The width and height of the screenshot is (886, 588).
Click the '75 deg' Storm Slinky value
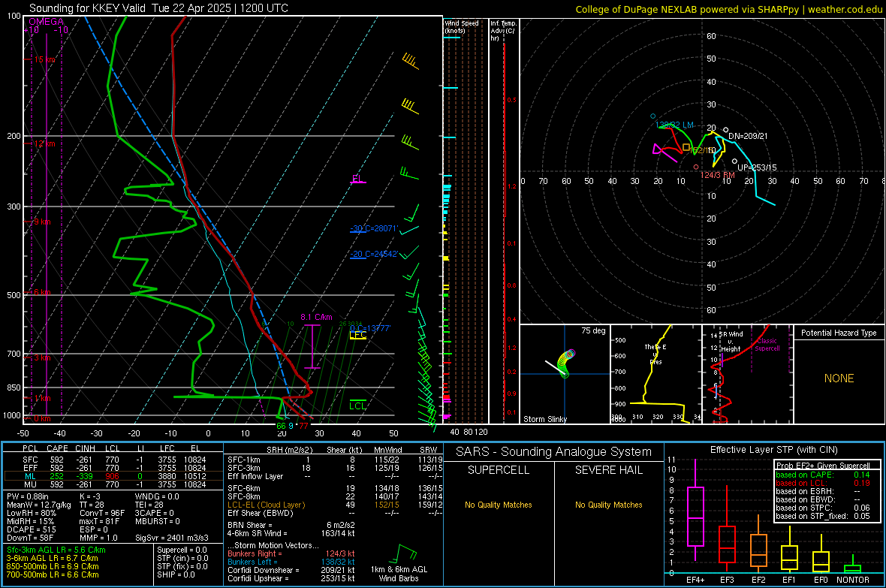click(x=593, y=330)
